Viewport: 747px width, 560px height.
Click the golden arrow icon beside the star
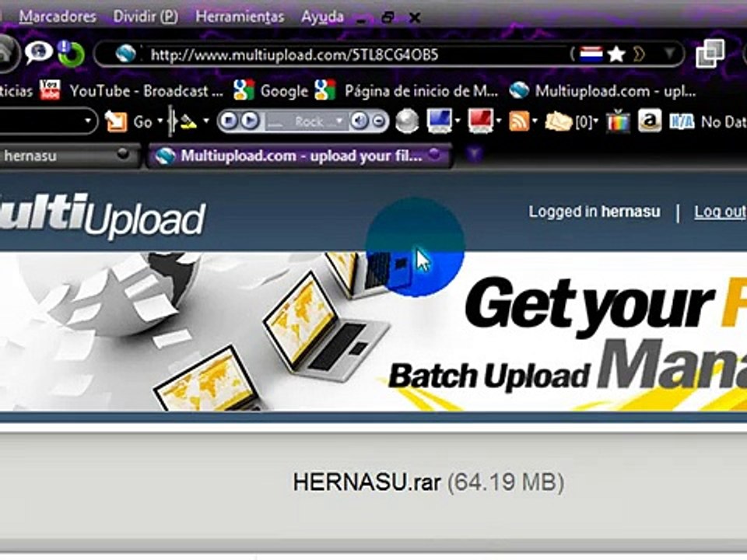click(639, 54)
